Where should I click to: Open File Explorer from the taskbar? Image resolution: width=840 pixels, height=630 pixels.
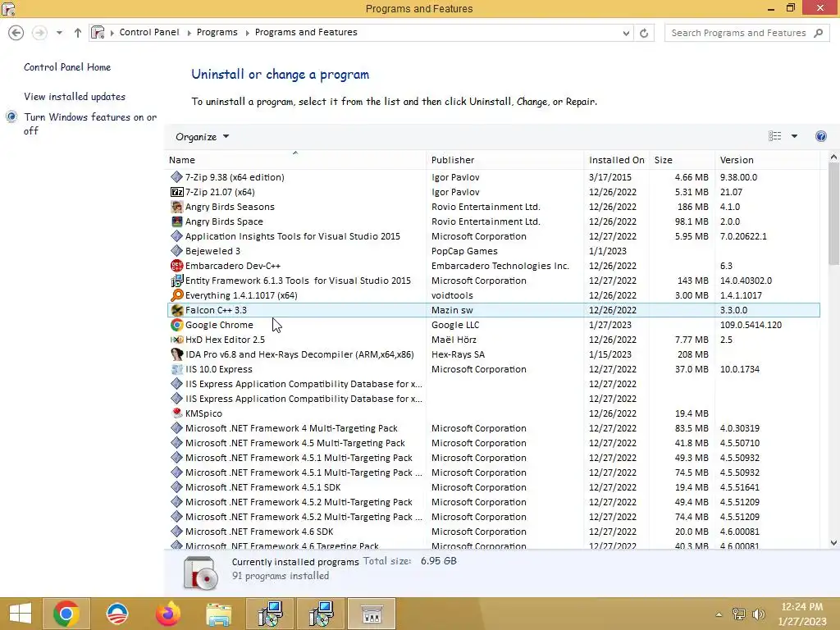tap(218, 614)
